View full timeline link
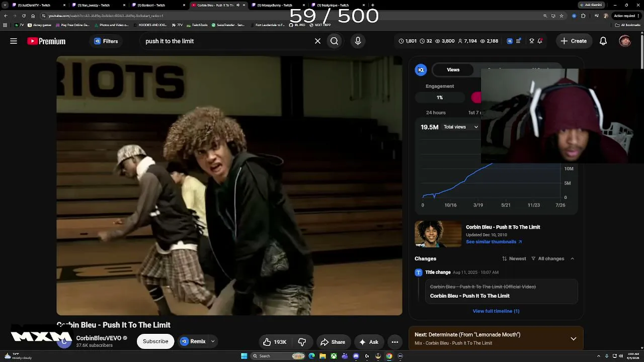This screenshot has width=644, height=362. (496, 311)
